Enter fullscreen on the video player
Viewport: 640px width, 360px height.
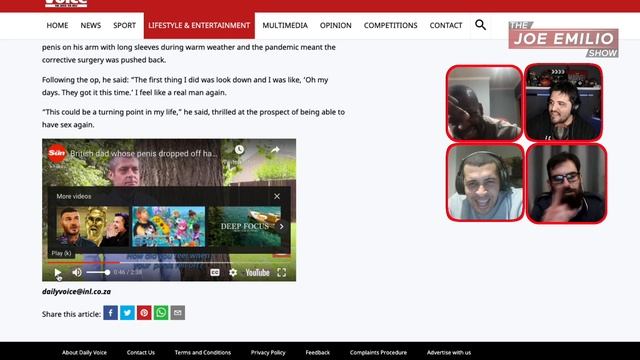pos(282,272)
